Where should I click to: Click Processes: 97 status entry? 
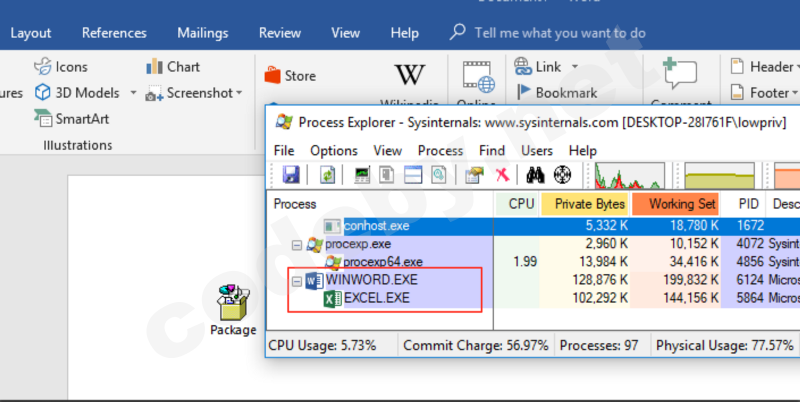click(598, 345)
